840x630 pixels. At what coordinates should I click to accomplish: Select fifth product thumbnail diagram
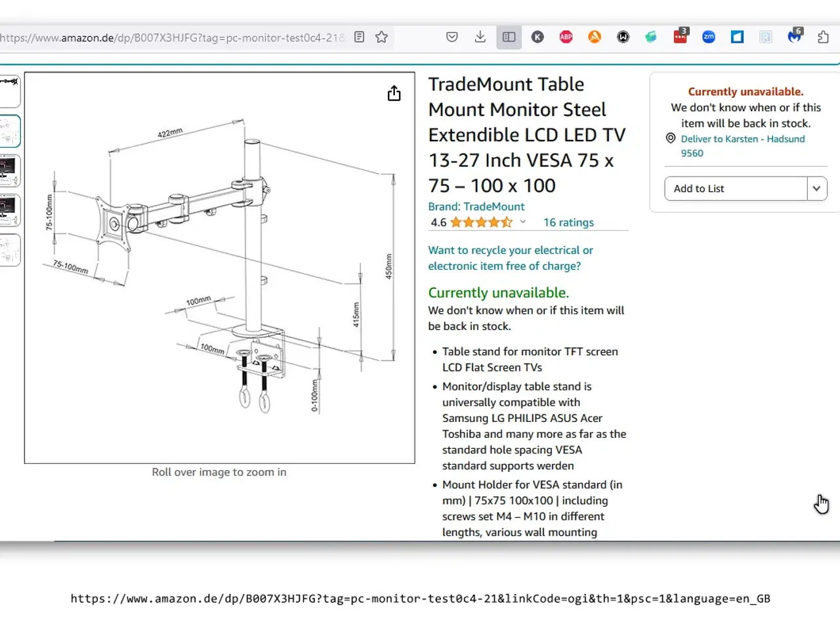pyautogui.click(x=9, y=250)
